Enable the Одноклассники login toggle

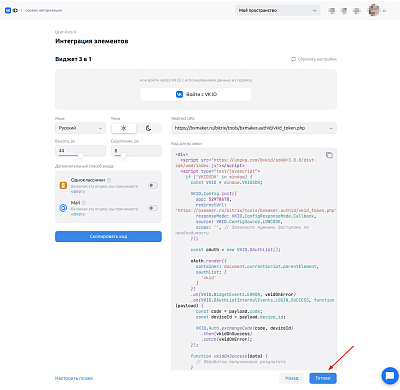153,185
